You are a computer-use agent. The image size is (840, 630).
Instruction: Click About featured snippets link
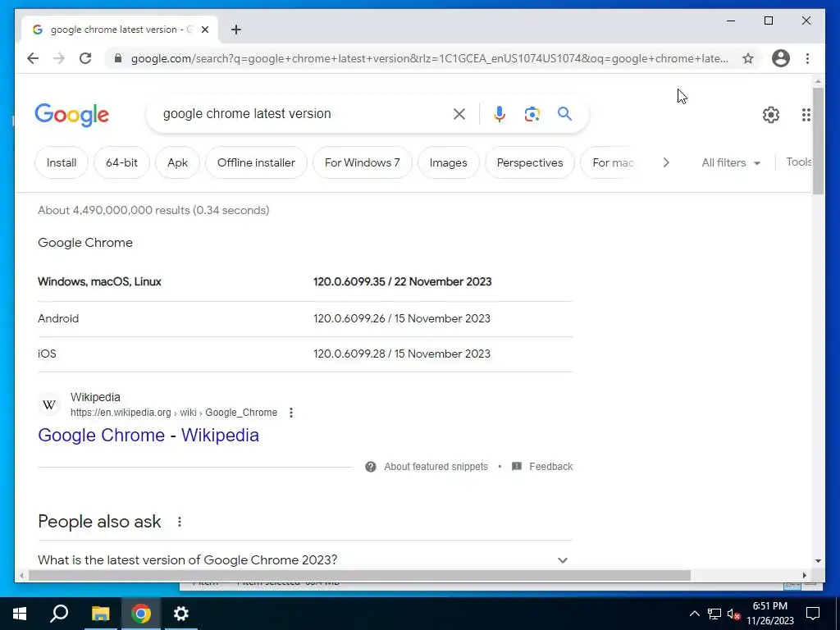click(436, 467)
